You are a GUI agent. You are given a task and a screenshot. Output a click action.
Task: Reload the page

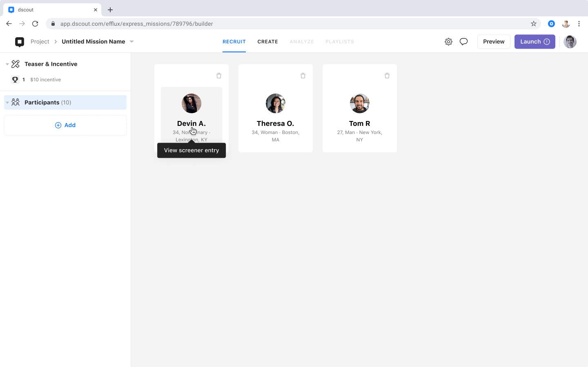coord(35,24)
